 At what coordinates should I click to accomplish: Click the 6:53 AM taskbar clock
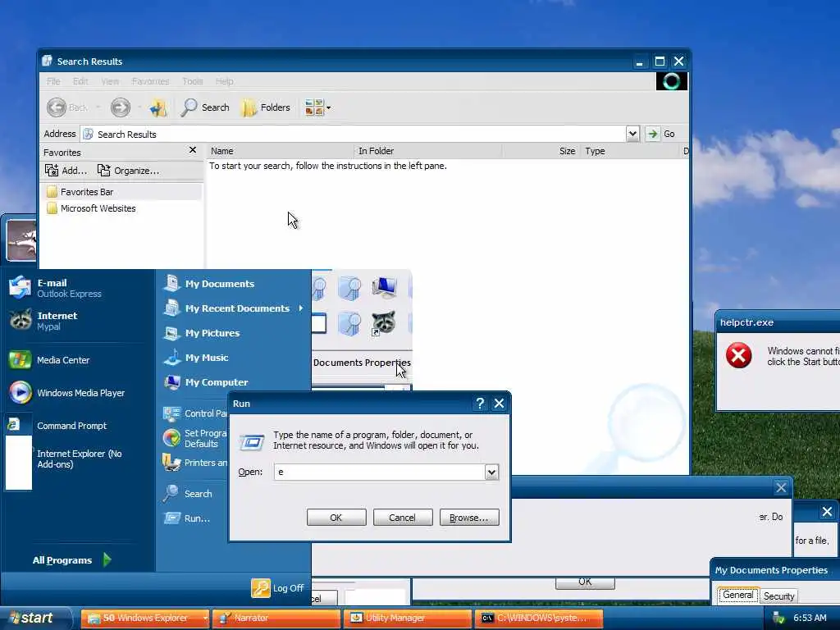[x=810, y=619]
